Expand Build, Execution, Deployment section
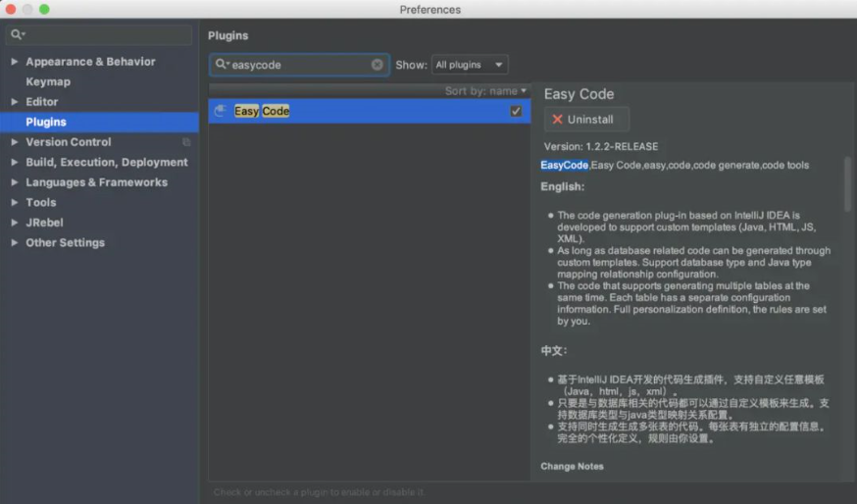The height and width of the screenshot is (504, 857). coord(15,162)
